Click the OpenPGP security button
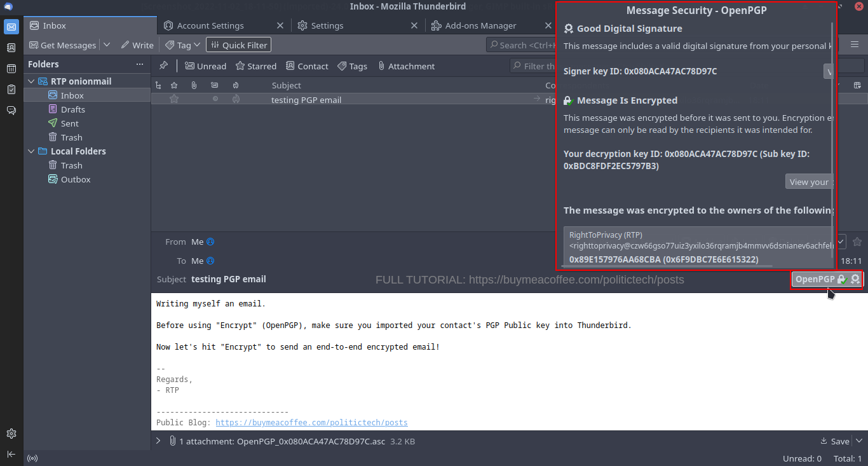The width and height of the screenshot is (868, 466). 827,279
